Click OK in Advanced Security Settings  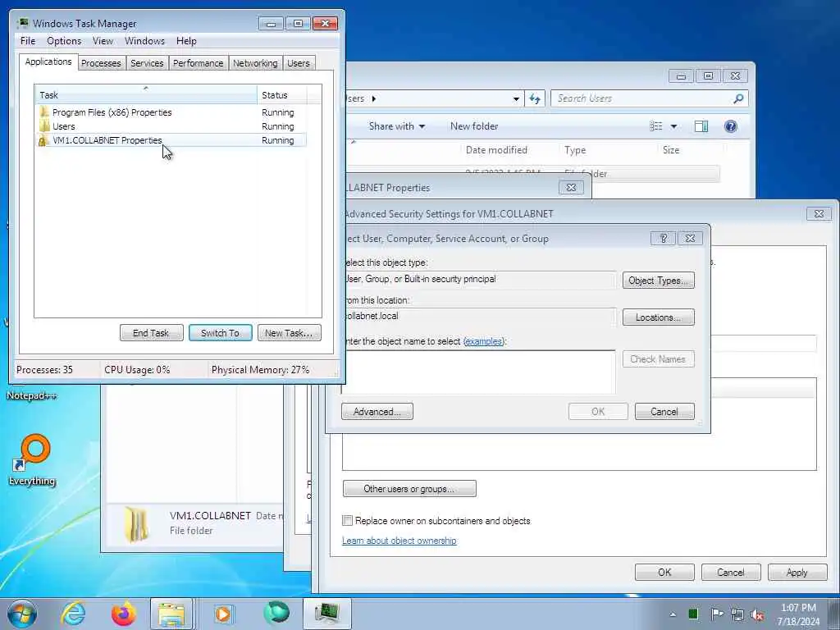tap(664, 572)
